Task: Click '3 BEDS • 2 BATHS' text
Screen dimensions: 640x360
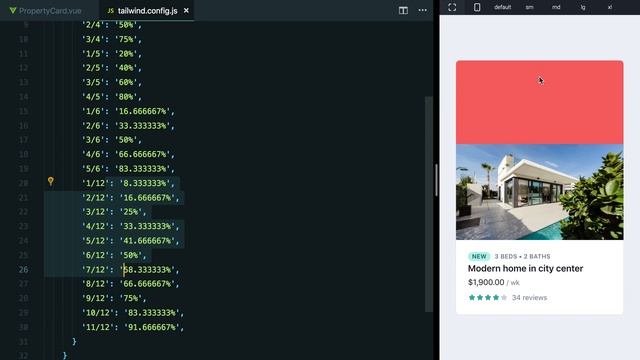Action: pyautogui.click(x=522, y=256)
